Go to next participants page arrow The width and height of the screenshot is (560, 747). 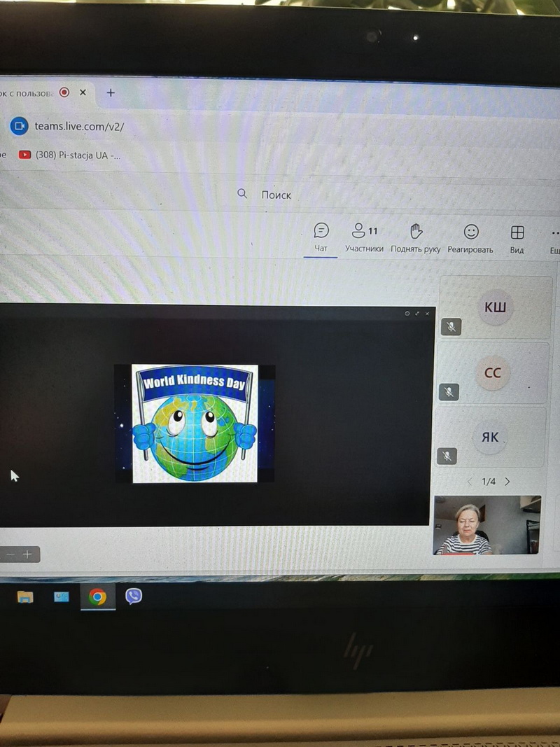point(507,482)
